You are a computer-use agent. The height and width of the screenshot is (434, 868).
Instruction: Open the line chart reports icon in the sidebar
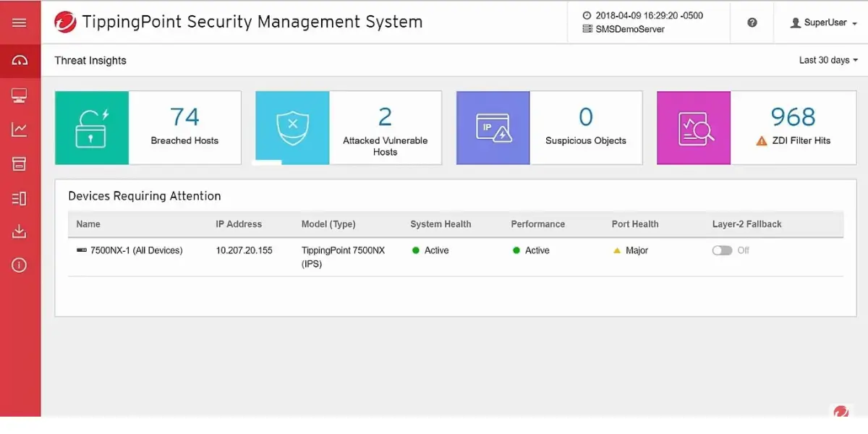(x=20, y=129)
